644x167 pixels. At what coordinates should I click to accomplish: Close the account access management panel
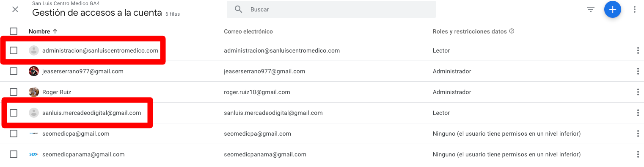pos(15,9)
